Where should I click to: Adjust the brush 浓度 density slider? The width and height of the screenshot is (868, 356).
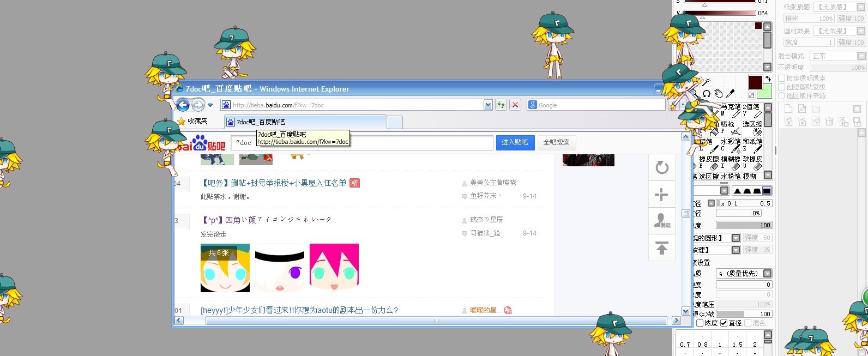coord(744,225)
